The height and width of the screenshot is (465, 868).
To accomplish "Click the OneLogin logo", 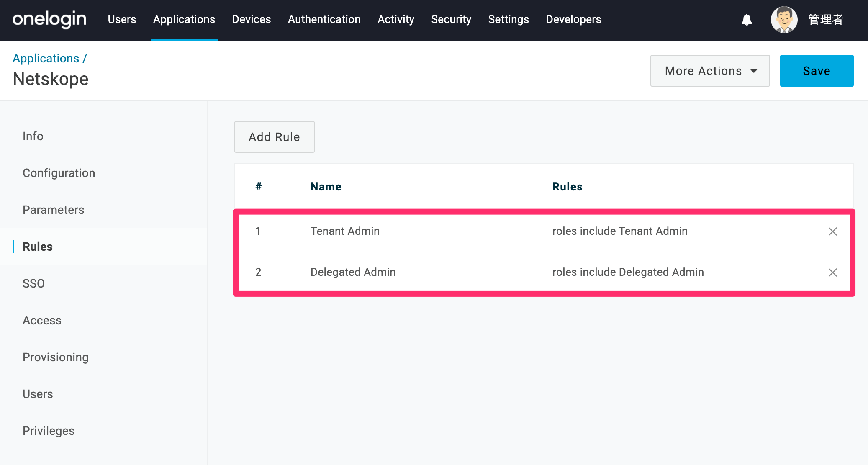I will (x=49, y=20).
